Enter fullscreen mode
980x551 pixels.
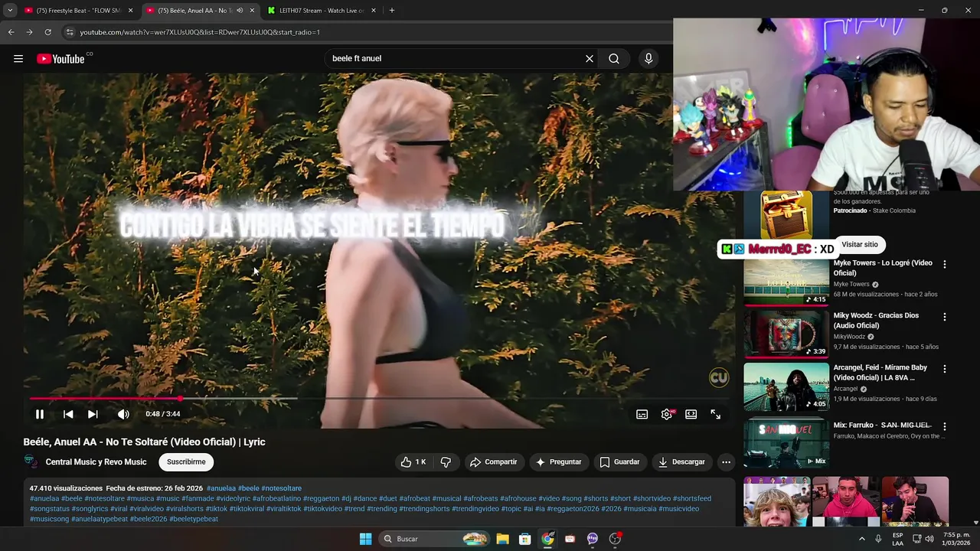coord(716,414)
